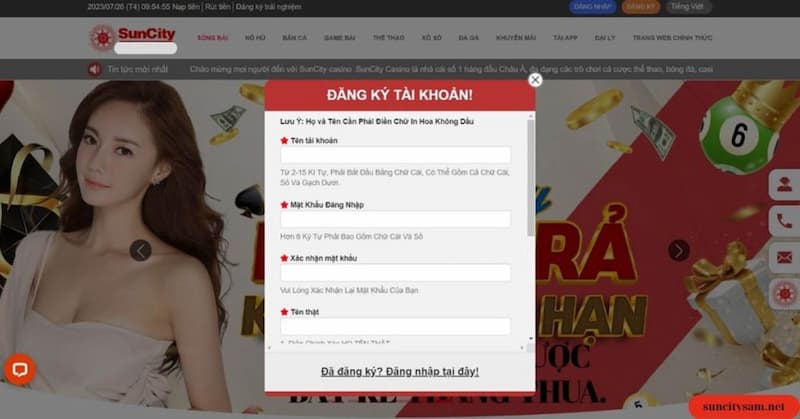Click the SunCity logo
This screenshot has width=800, height=419.
click(133, 38)
